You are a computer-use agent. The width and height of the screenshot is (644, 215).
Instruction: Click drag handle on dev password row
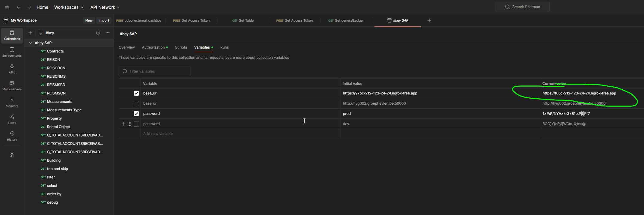[130, 124]
